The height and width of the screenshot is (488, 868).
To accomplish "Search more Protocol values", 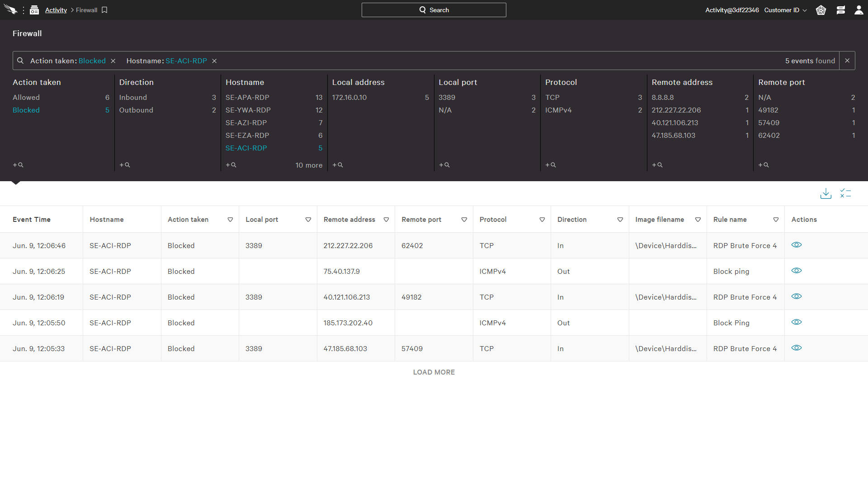I will click(x=551, y=165).
